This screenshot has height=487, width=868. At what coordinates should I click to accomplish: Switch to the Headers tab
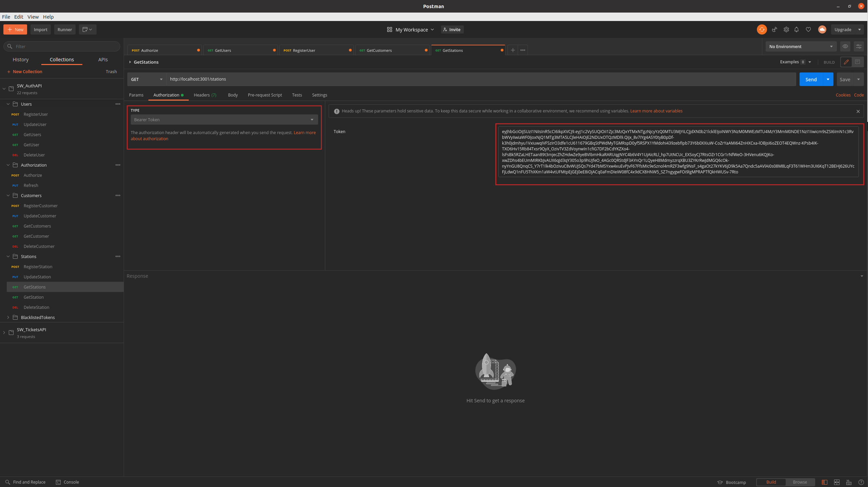pos(205,95)
